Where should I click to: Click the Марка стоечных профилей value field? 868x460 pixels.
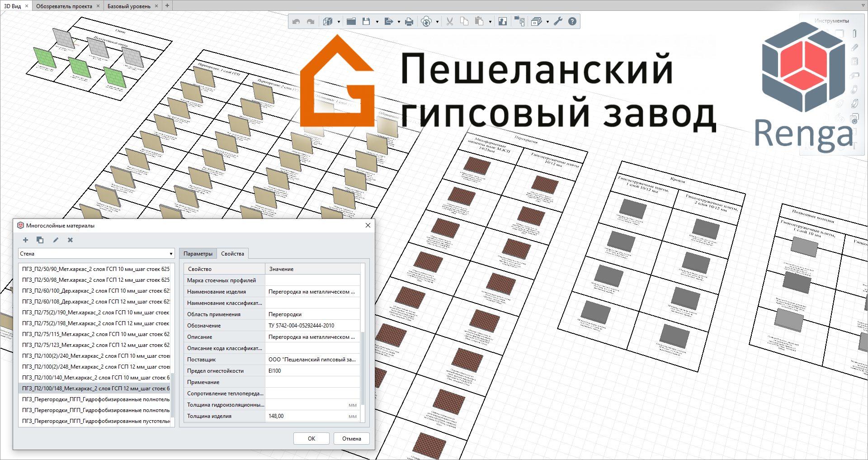point(312,280)
